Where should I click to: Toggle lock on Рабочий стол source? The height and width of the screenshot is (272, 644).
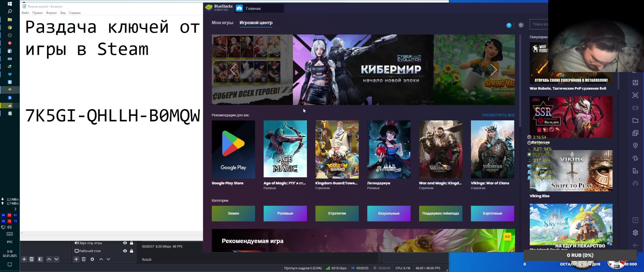tap(132, 251)
